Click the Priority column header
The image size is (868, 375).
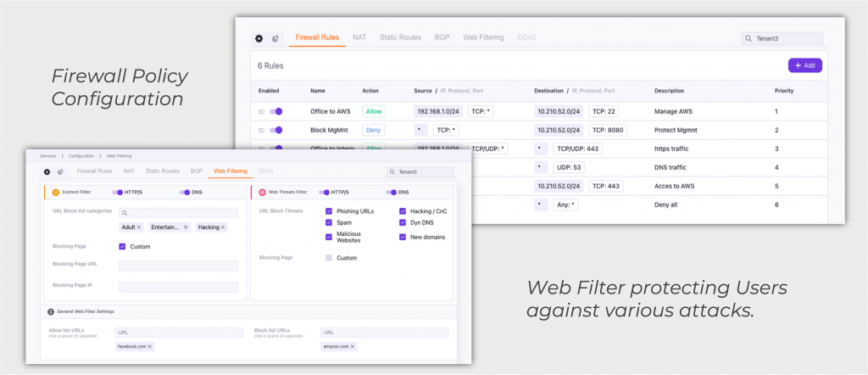(784, 91)
